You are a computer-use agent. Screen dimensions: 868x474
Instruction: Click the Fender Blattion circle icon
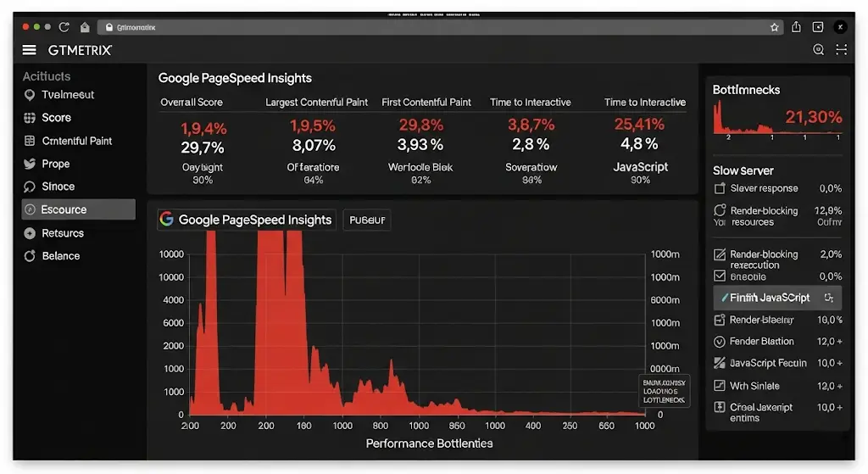coord(719,342)
